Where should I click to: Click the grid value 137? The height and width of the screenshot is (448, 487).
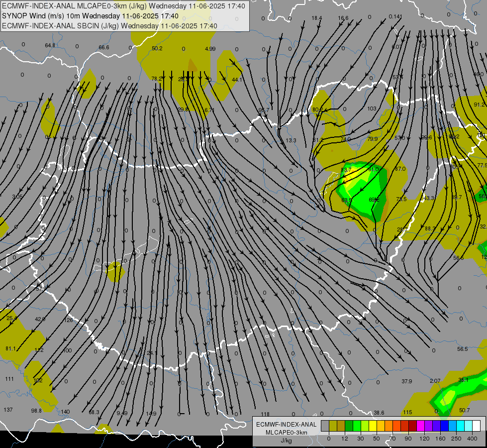pyautogui.click(x=8, y=410)
